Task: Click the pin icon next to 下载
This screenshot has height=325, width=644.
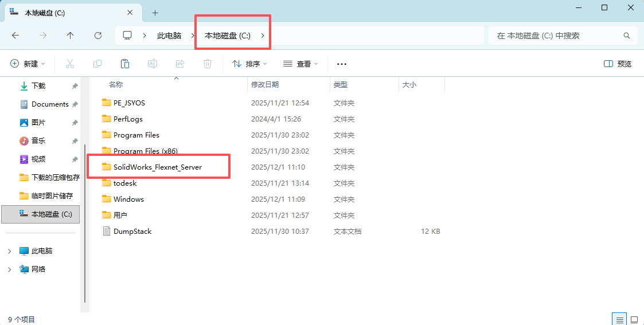Action: coord(75,86)
